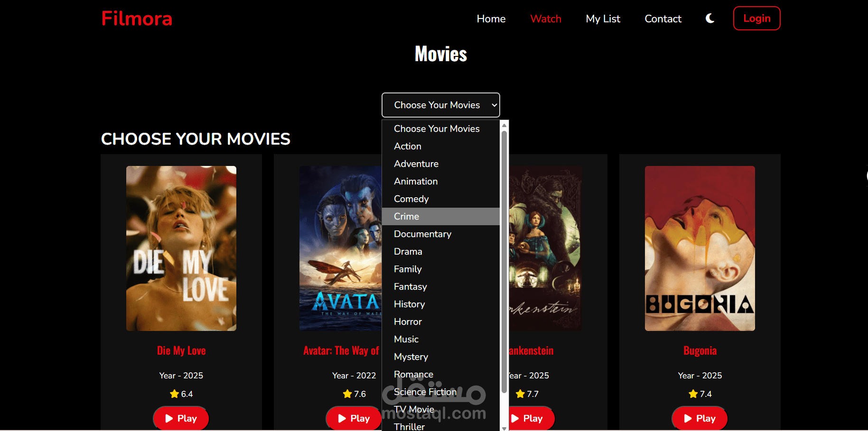Toggle dark mode moon icon
The width and height of the screenshot is (868, 431).
coord(710,18)
